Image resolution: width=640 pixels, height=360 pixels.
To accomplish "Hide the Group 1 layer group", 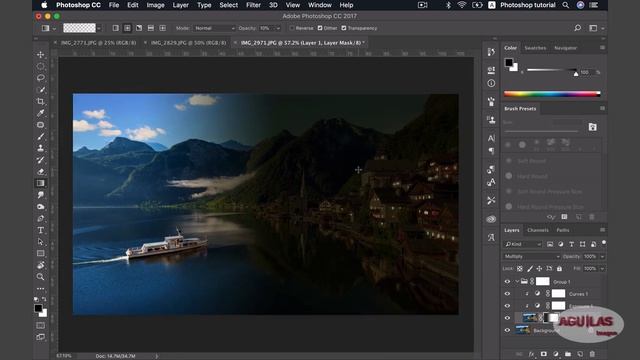I will (x=507, y=282).
